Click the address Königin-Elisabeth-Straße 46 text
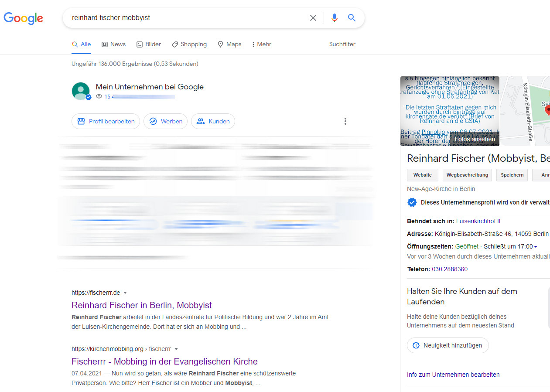Screen dimensions: 550x392 point(492,234)
